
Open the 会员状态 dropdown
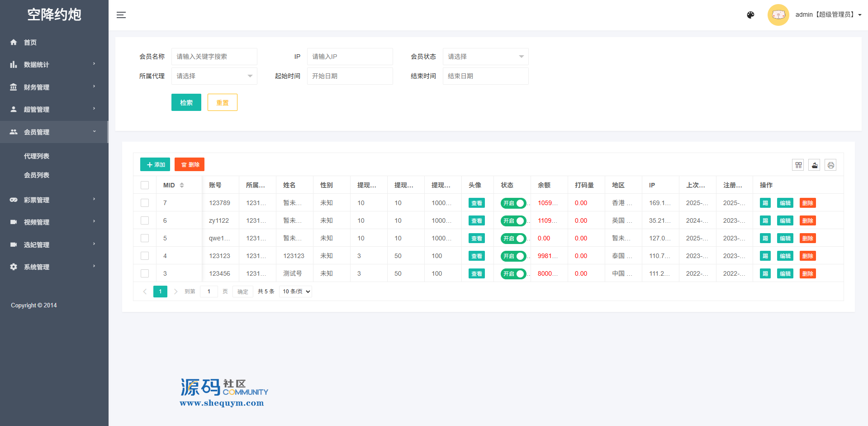(x=485, y=57)
